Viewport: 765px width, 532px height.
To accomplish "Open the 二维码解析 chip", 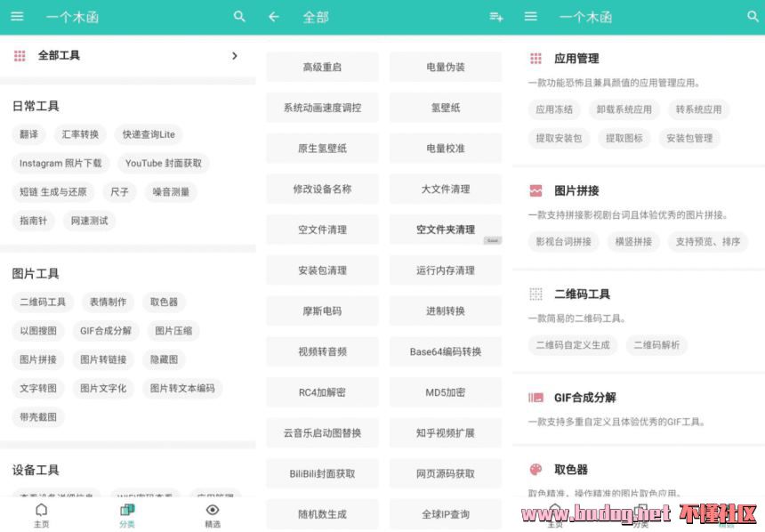I will pos(657,345).
